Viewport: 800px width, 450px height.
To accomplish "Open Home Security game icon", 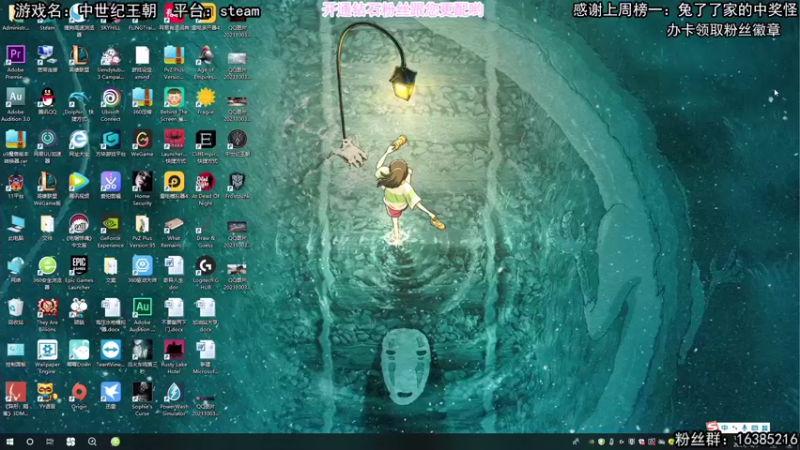I will (x=142, y=182).
